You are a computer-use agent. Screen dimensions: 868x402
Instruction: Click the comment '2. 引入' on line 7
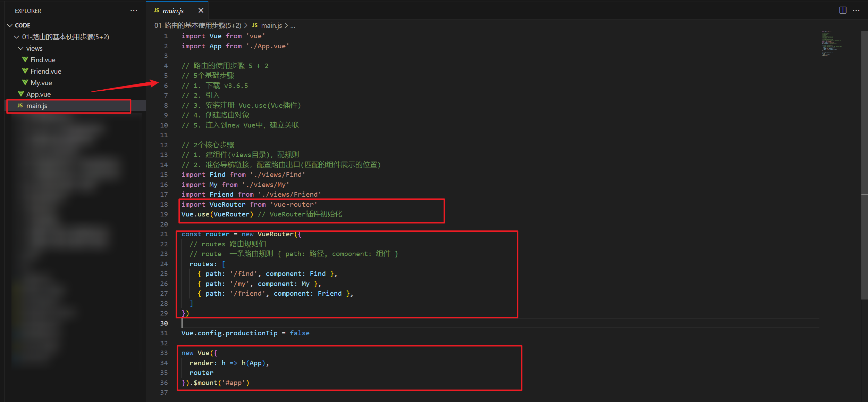pyautogui.click(x=207, y=95)
